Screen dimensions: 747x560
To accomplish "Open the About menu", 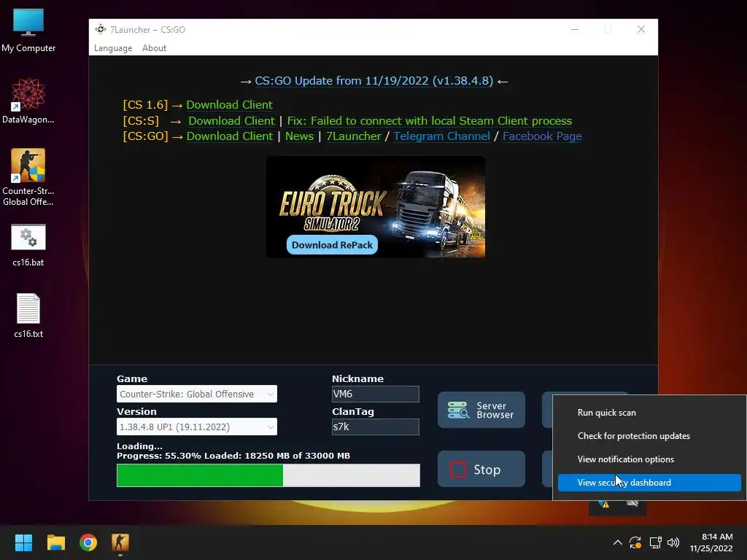I will point(155,48).
